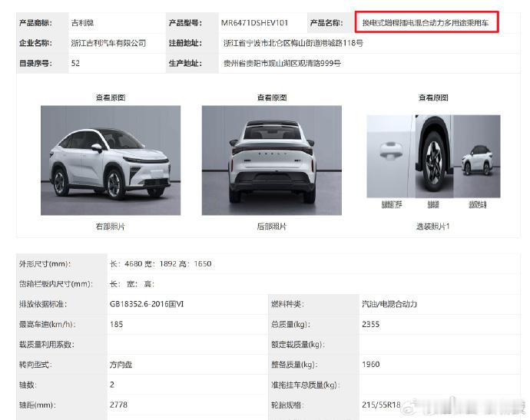
Task: Click the 后部照片 caption
Action: 272,227
